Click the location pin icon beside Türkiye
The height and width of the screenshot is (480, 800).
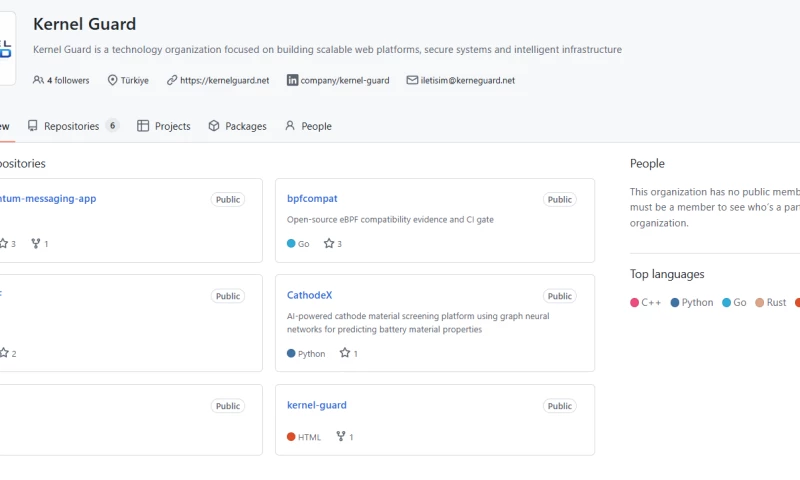coord(112,80)
